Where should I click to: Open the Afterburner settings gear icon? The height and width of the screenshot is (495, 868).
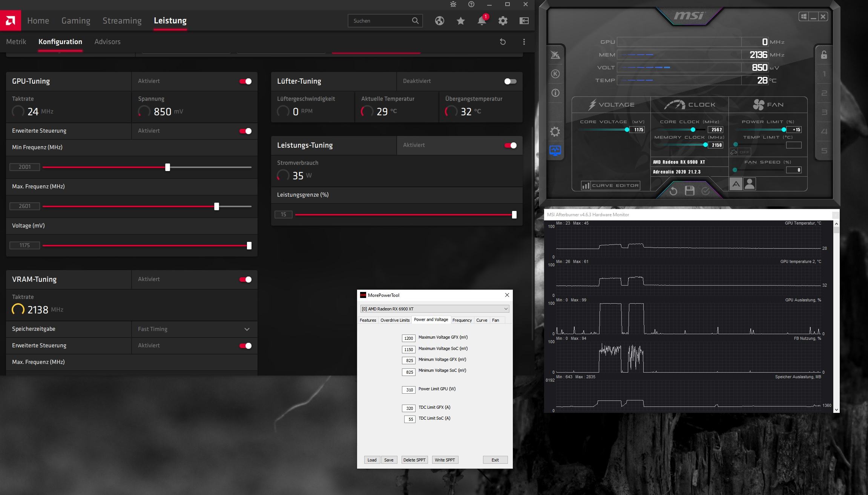[x=555, y=131]
